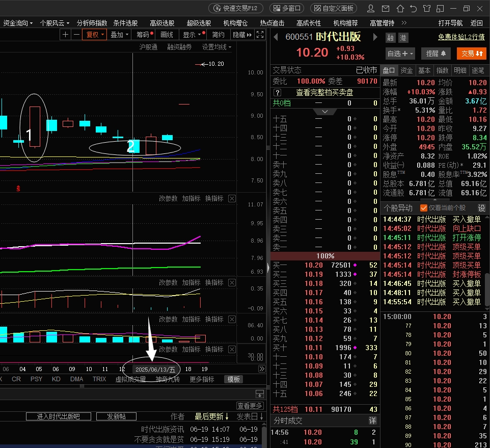Zoom in chart with plus icon
This screenshot has width=490, height=448.
click(x=65, y=34)
